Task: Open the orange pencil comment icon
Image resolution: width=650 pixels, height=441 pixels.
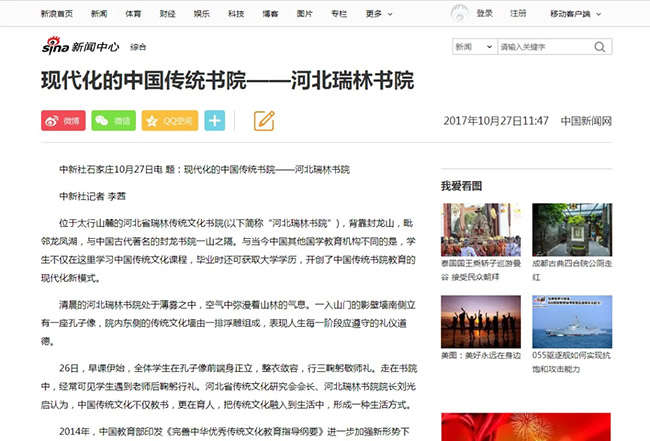Action: point(264,121)
